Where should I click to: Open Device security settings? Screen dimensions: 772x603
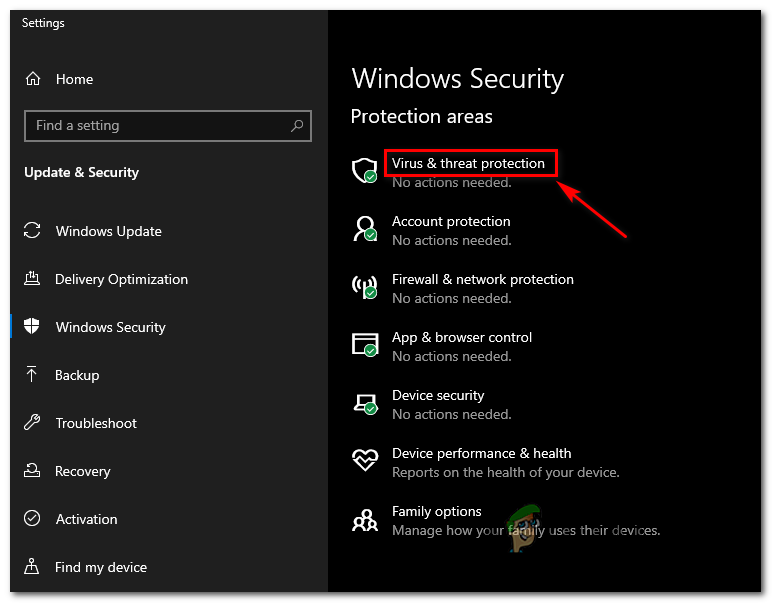(x=438, y=395)
